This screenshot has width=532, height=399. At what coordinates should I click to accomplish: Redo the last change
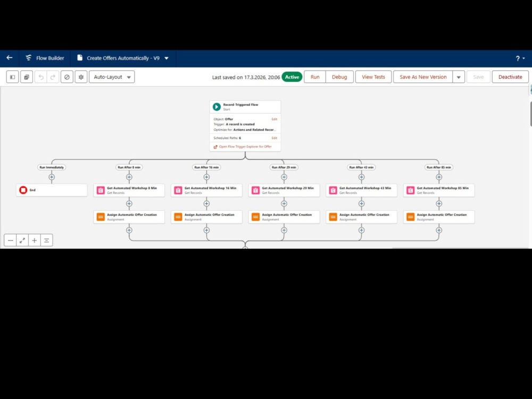click(x=53, y=77)
